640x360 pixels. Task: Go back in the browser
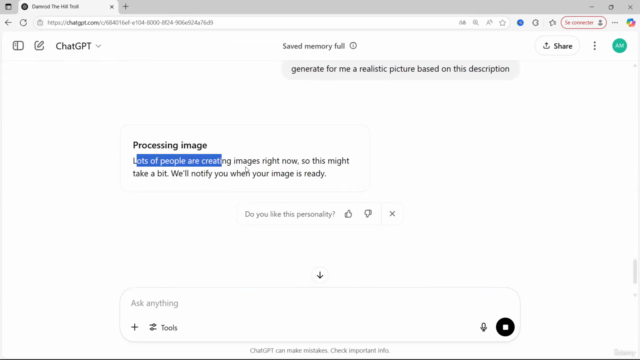[x=8, y=22]
